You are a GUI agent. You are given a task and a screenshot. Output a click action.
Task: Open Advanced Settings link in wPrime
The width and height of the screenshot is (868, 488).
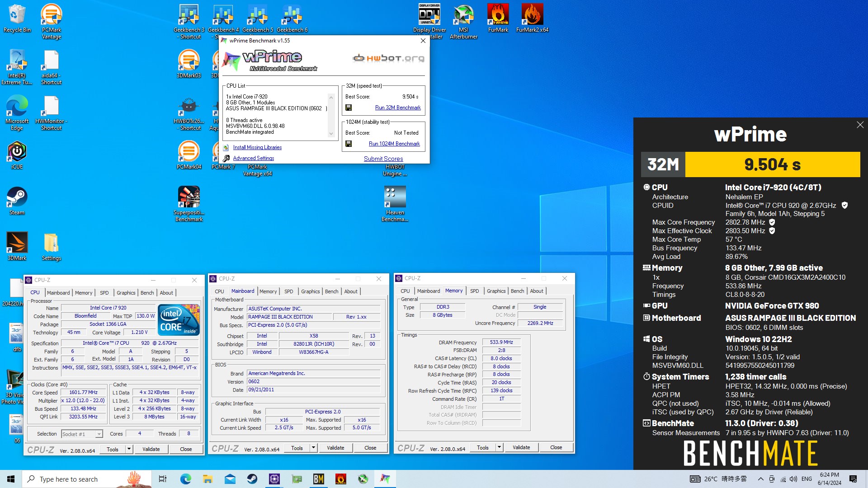click(x=253, y=158)
